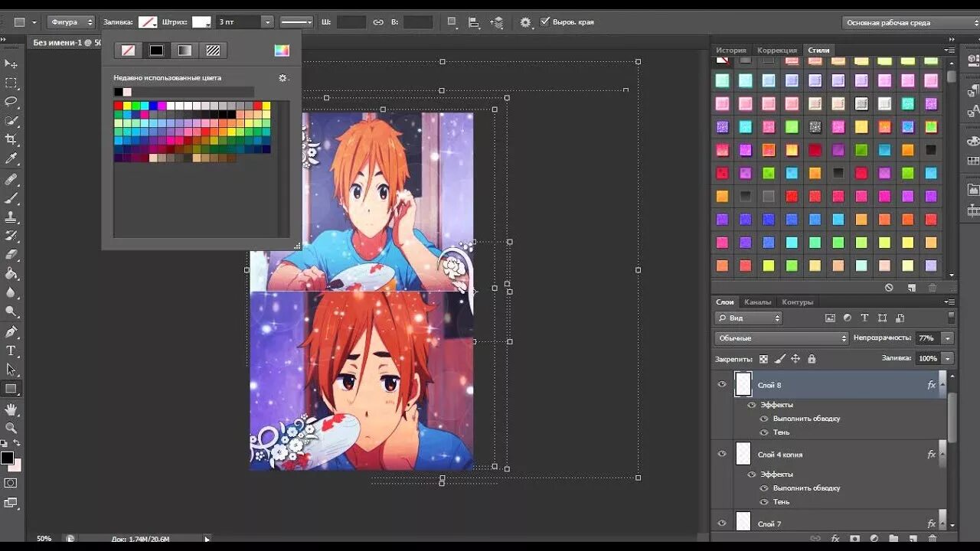Open the Фигура tool mode dropdown

click(70, 22)
